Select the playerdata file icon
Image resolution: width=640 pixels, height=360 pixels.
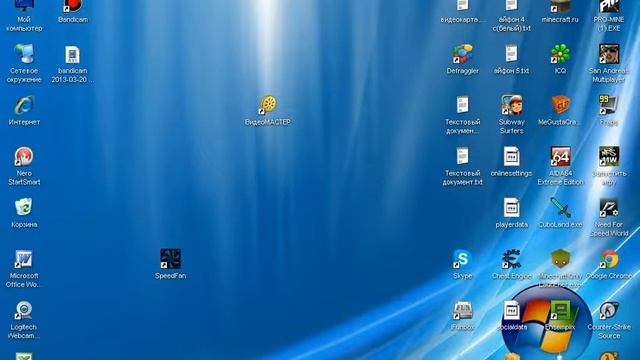(x=511, y=207)
